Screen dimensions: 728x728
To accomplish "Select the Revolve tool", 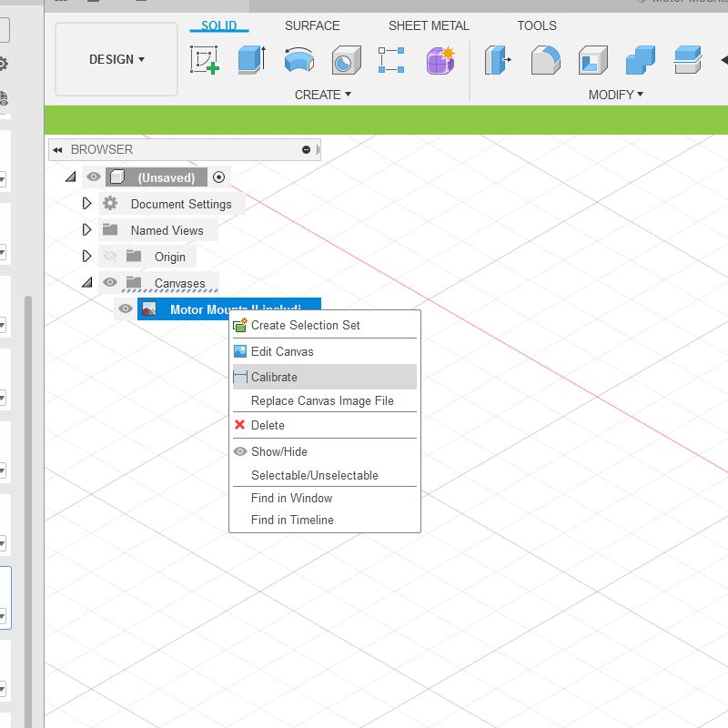I will coord(298,60).
